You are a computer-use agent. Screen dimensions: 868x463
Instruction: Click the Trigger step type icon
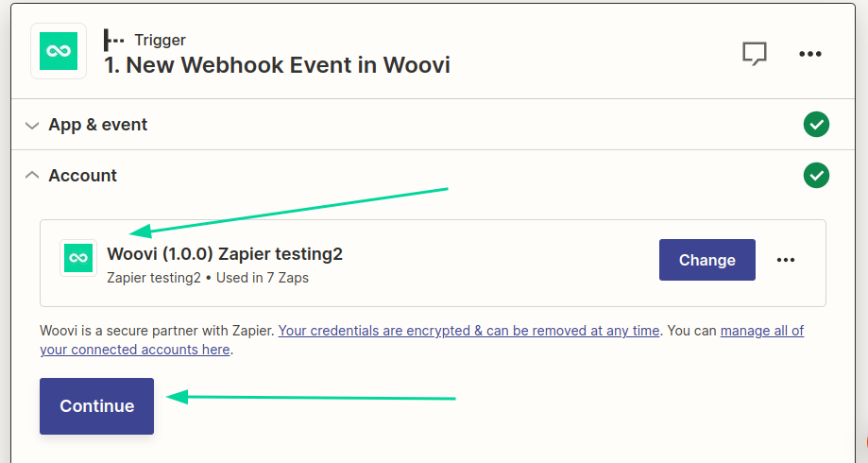114,40
